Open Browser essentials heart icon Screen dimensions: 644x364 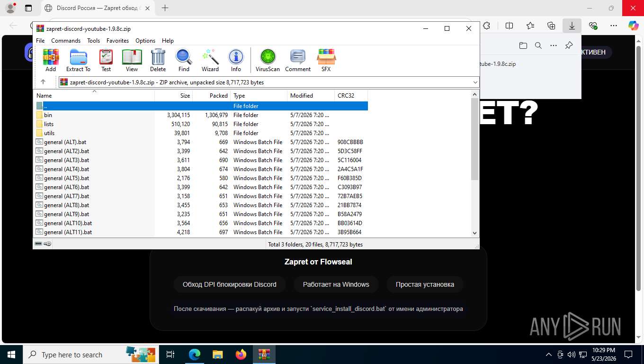pos(593,26)
